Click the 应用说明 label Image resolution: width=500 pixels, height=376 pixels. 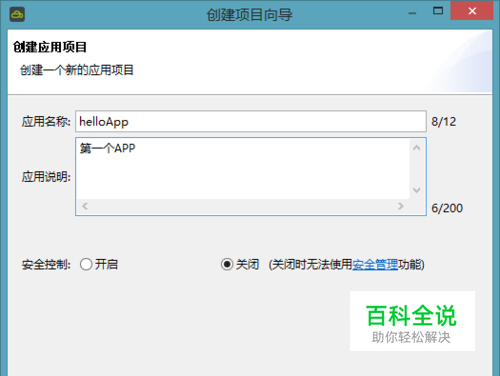tap(46, 177)
